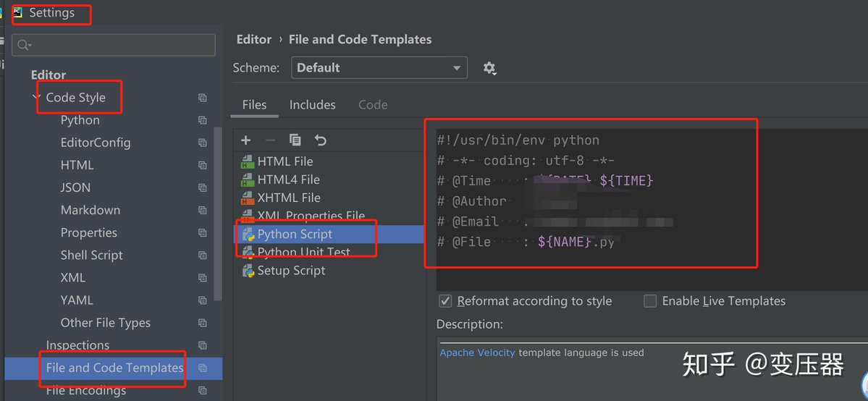Click the project-level icon beside Markdown
The image size is (868, 401).
[x=203, y=210]
